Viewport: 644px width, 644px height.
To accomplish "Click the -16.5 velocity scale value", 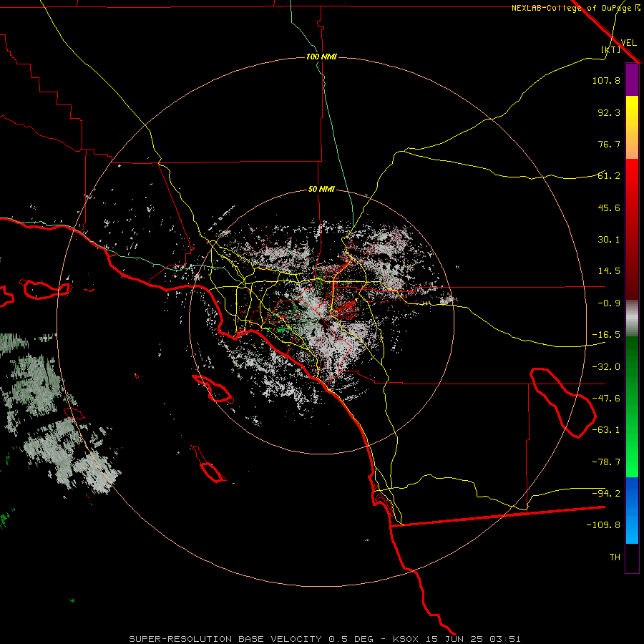I will (x=606, y=335).
